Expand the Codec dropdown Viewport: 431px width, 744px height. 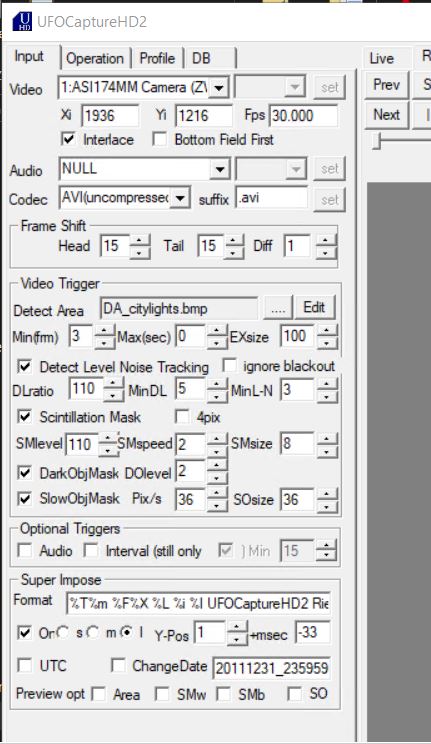[x=180, y=198]
